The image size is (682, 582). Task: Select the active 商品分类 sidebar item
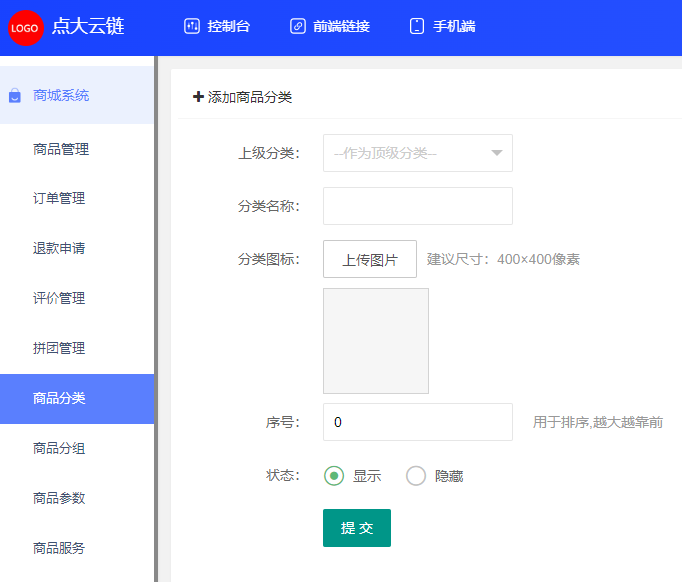point(77,399)
